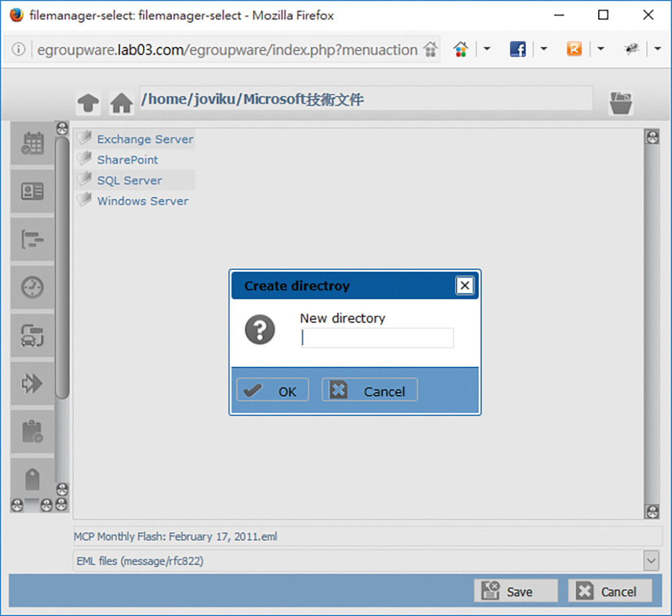Open the Calendar sidebar icon
The height and width of the screenshot is (616, 672).
(32, 143)
